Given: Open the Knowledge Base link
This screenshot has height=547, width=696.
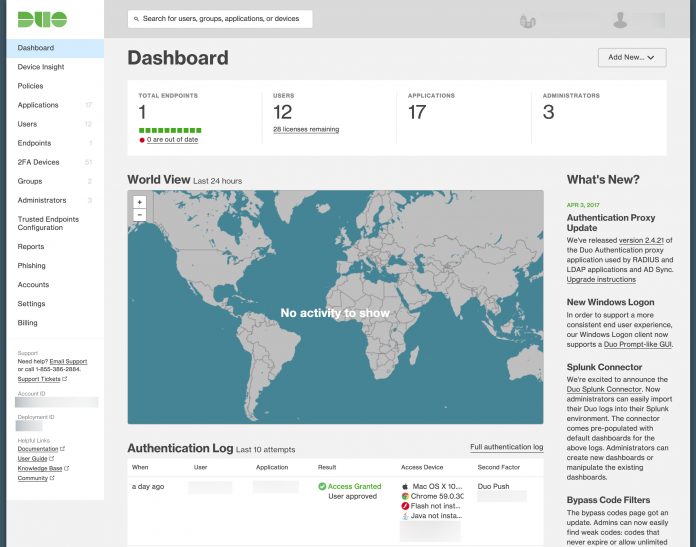Looking at the screenshot, I should (x=40, y=468).
